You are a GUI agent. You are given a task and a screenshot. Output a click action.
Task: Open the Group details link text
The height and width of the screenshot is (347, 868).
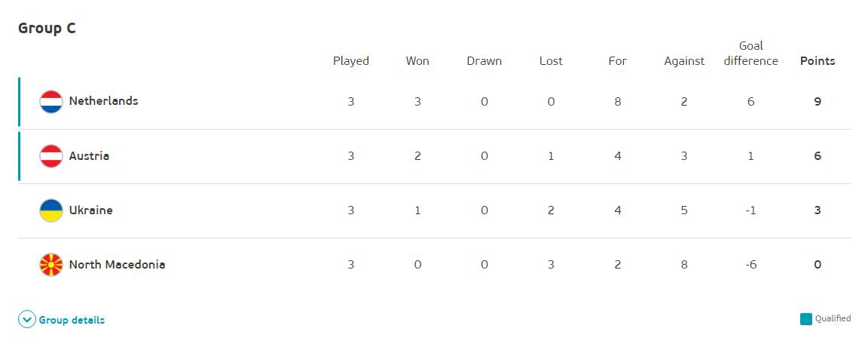point(72,320)
